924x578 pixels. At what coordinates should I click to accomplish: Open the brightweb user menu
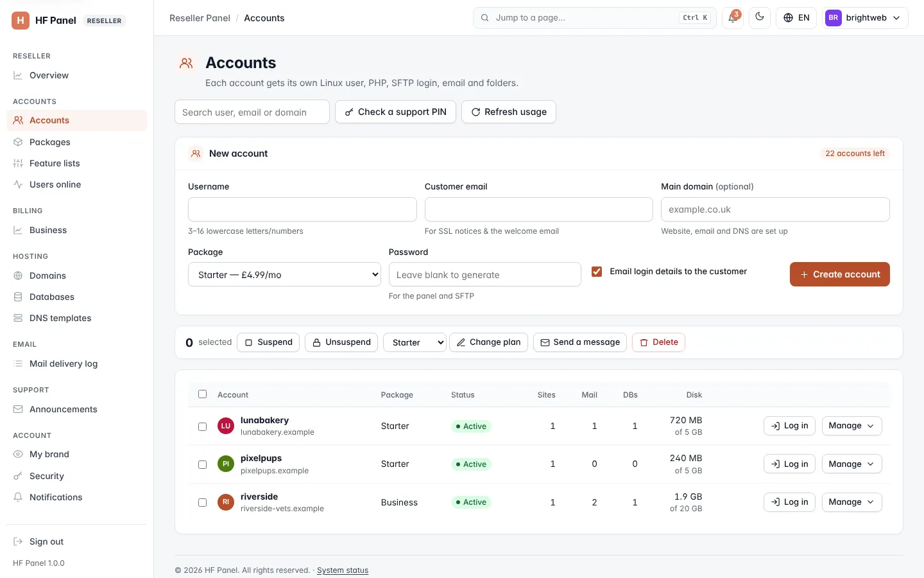(x=866, y=18)
